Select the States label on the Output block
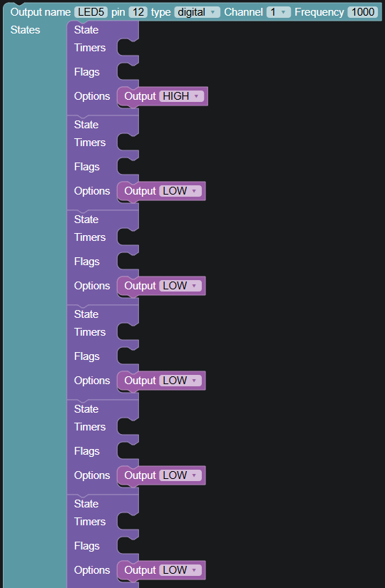The height and width of the screenshot is (588, 385). (x=25, y=30)
